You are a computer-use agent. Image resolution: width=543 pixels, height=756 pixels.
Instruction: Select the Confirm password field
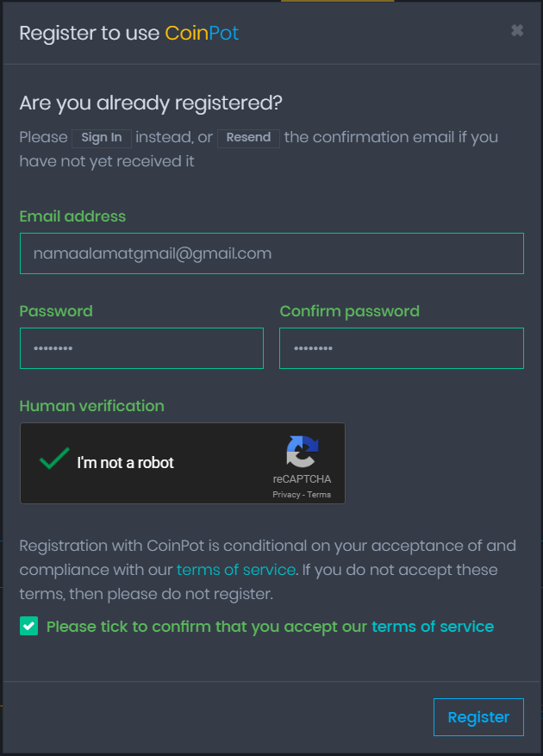coord(402,348)
